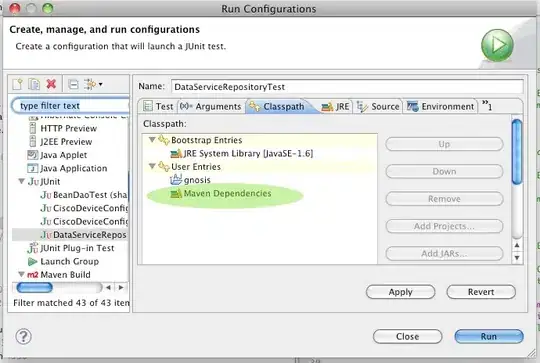Click the help question mark icon
The height and width of the screenshot is (363, 540).
[x=24, y=336]
